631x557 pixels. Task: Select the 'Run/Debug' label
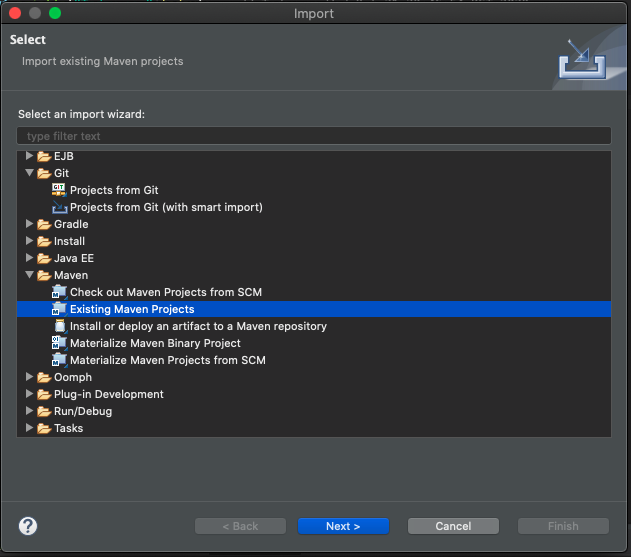(x=83, y=411)
